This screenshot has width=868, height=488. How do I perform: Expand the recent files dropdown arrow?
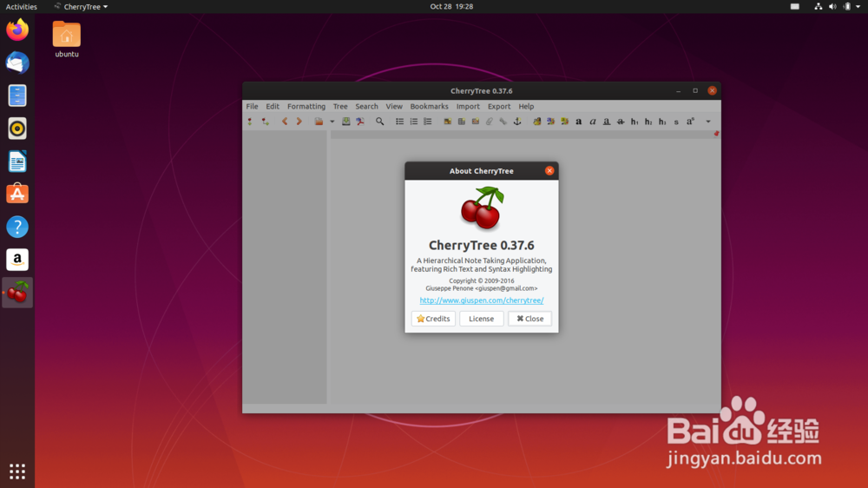tap(332, 122)
